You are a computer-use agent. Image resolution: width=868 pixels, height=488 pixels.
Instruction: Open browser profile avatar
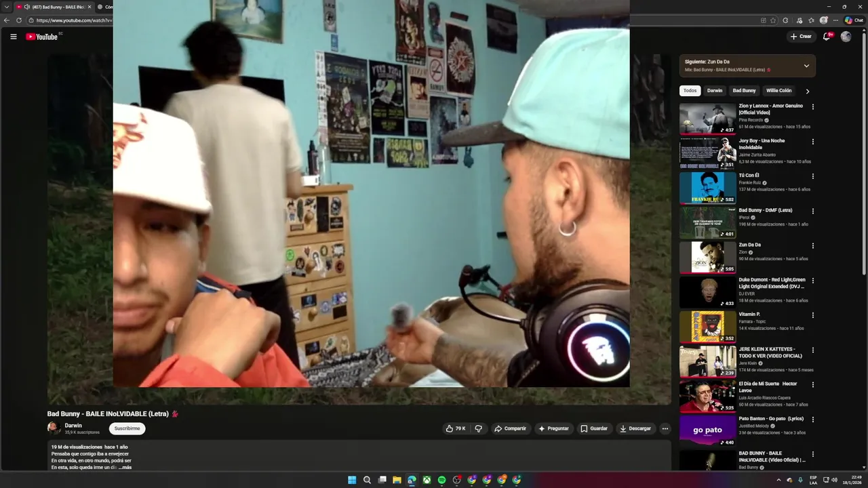[x=823, y=20]
